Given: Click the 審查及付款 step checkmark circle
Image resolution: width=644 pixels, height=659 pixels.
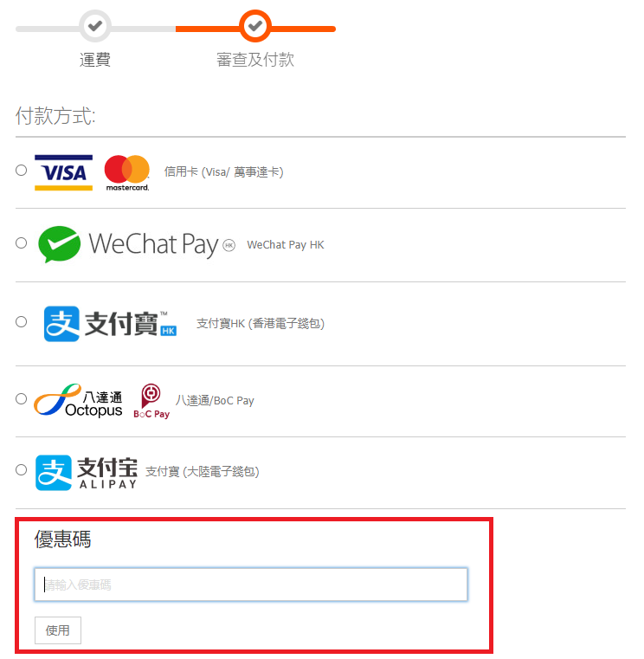Looking at the screenshot, I should tap(255, 26).
